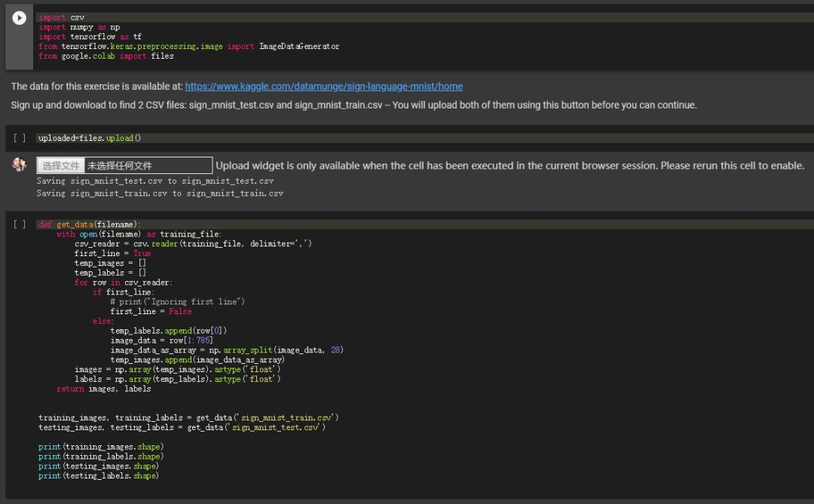Click the 'def get_data(filename):' line
The width and height of the screenshot is (814, 504).
(90, 225)
